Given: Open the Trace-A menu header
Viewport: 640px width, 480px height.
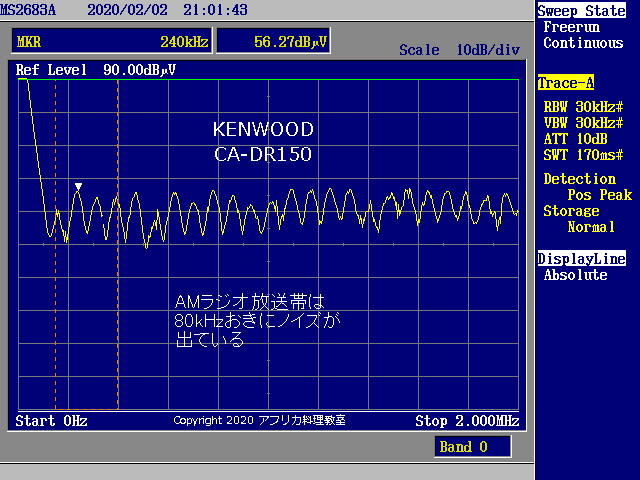Looking at the screenshot, I should coord(565,83).
